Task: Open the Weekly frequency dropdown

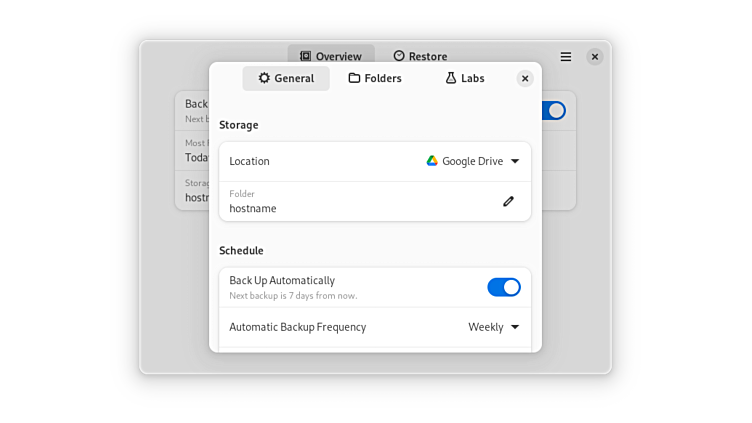Action: click(x=494, y=327)
